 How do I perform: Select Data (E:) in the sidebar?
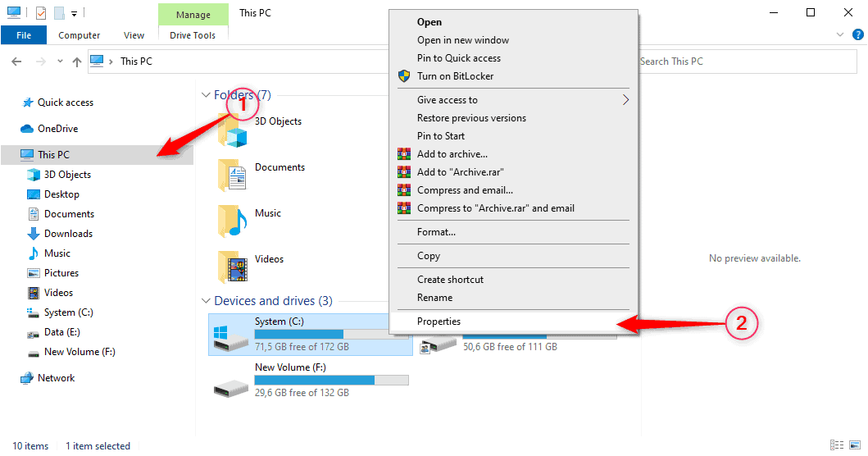(x=62, y=332)
